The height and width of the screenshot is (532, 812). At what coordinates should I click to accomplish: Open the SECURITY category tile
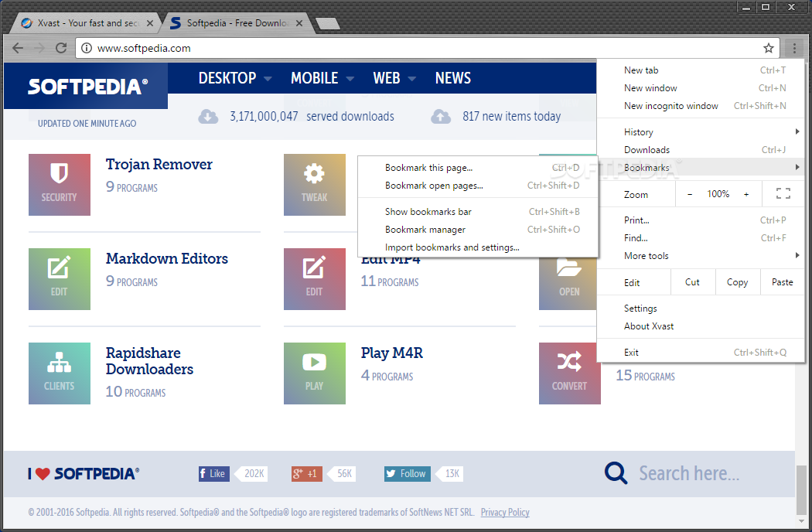(x=60, y=184)
